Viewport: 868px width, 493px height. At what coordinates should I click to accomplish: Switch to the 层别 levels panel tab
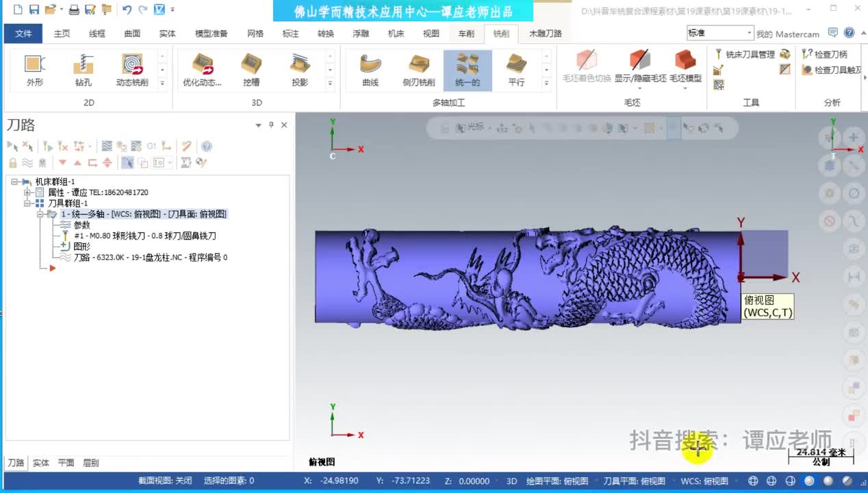click(x=90, y=463)
